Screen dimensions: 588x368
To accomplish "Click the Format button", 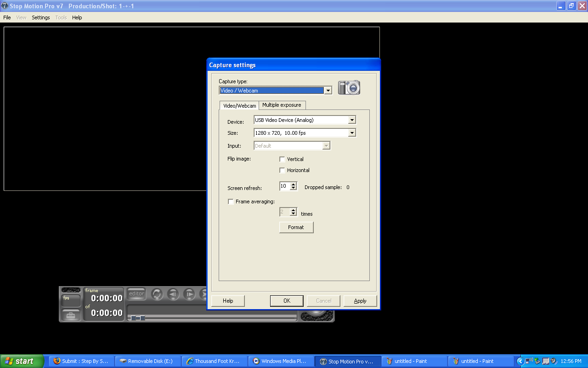I will coord(296,227).
